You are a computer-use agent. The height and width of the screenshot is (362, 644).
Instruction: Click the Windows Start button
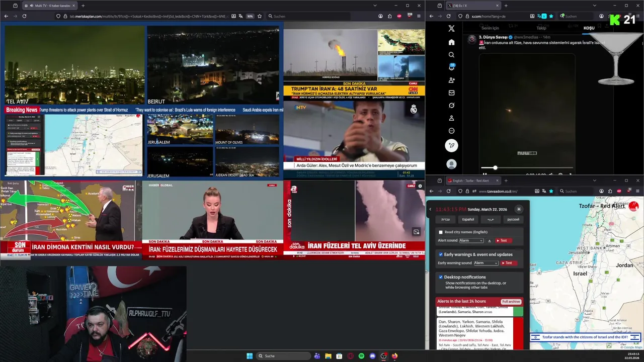[x=250, y=356]
